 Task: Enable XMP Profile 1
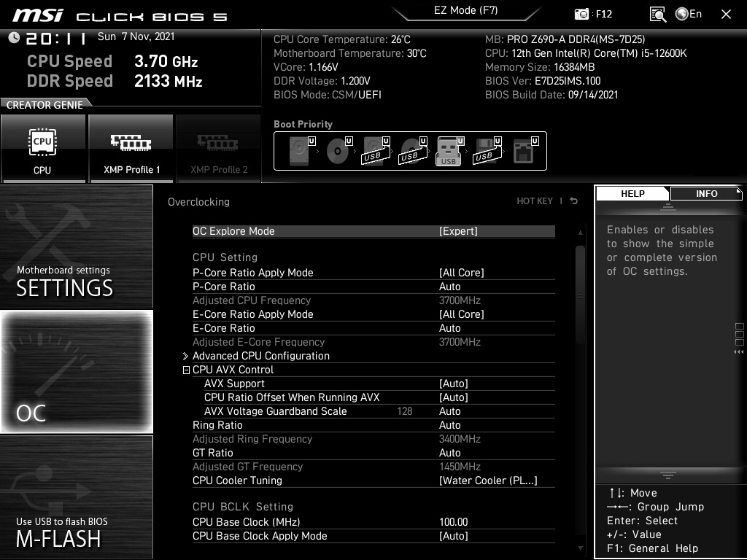[131, 148]
